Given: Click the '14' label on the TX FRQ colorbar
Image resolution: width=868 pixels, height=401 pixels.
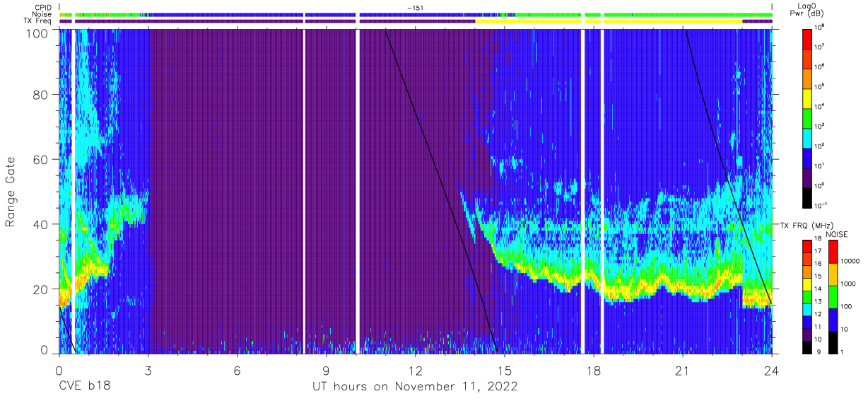Looking at the screenshot, I should [818, 291].
